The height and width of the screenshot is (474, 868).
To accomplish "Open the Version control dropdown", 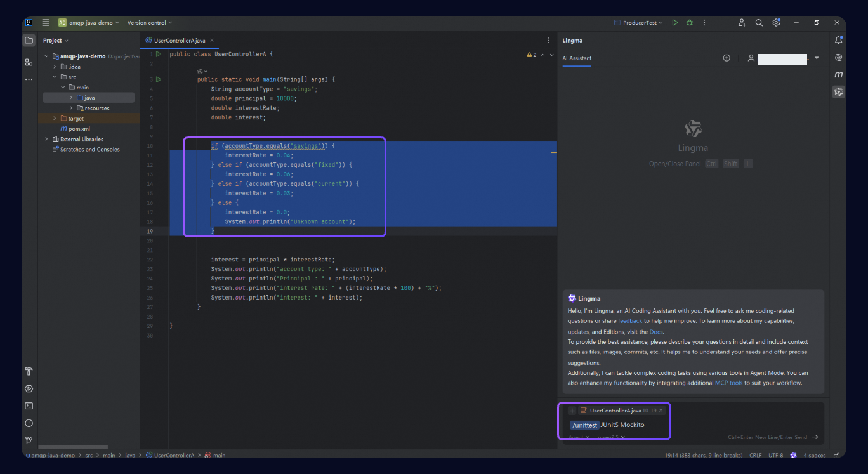I will [150, 23].
